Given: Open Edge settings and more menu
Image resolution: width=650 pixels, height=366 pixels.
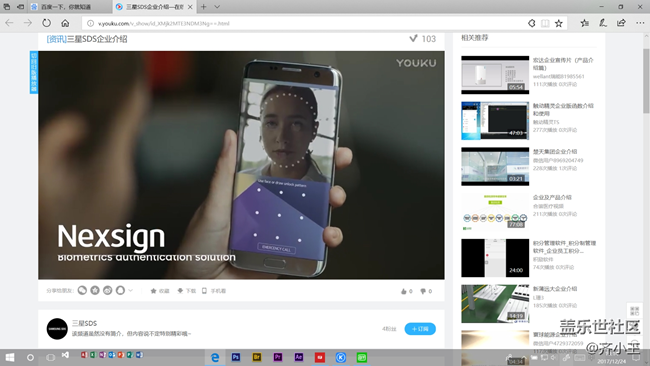Looking at the screenshot, I should click(640, 23).
